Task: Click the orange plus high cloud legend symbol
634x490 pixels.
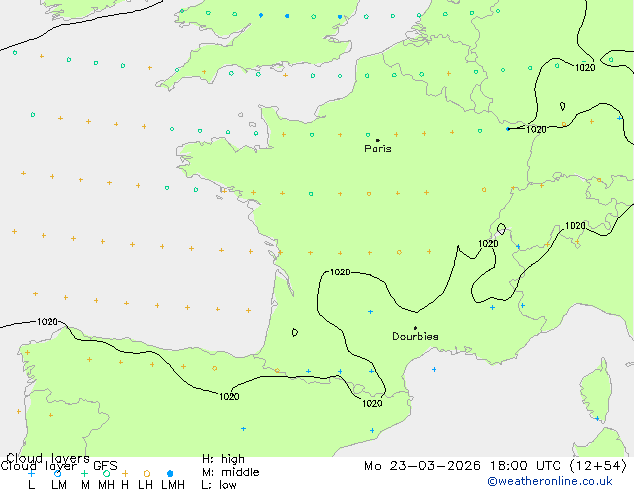Action: [x=125, y=473]
